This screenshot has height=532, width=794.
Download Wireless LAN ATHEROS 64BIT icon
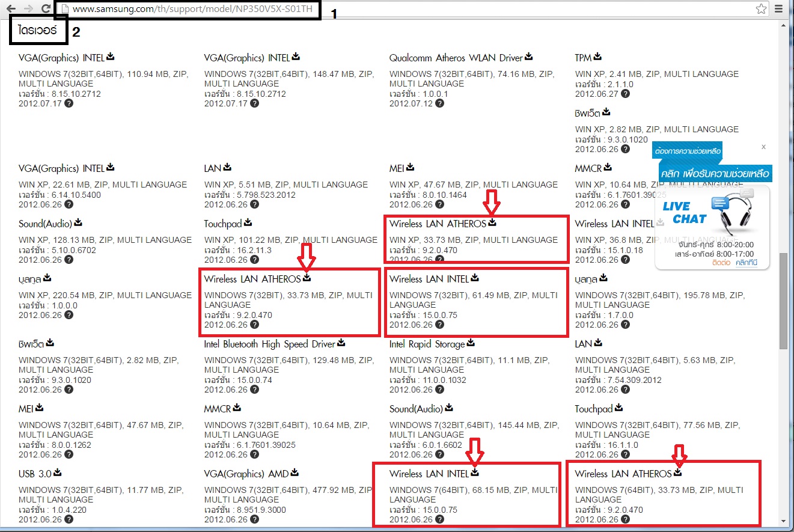(678, 473)
